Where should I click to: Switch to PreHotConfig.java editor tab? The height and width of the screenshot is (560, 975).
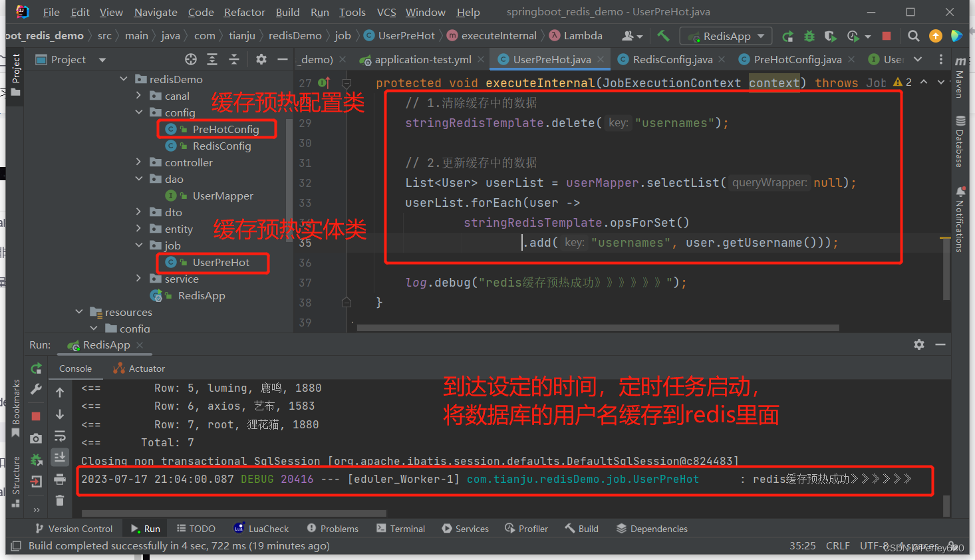tap(796, 59)
